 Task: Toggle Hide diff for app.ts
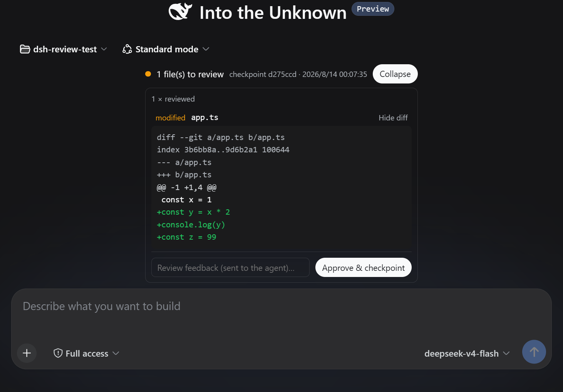coord(393,118)
